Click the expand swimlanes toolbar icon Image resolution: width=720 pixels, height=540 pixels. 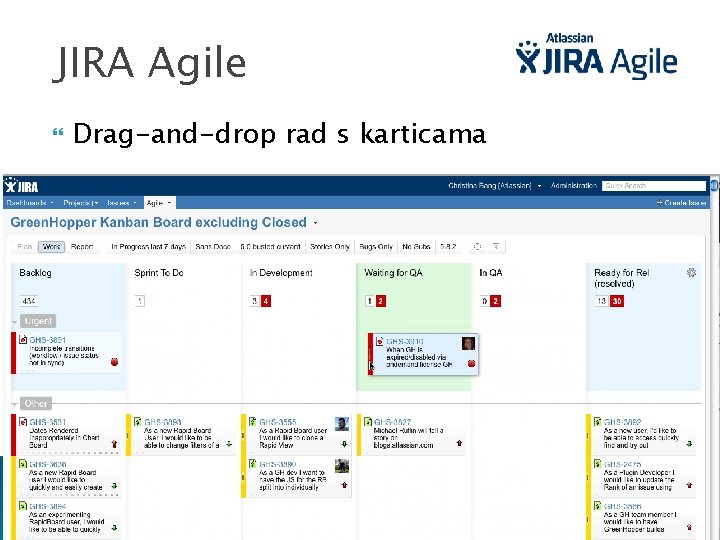[x=496, y=247]
